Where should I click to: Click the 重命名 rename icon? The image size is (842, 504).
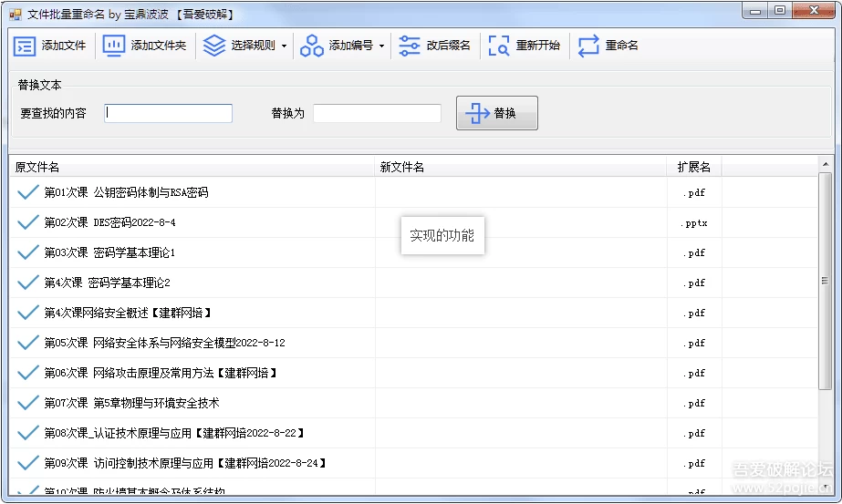pos(588,46)
